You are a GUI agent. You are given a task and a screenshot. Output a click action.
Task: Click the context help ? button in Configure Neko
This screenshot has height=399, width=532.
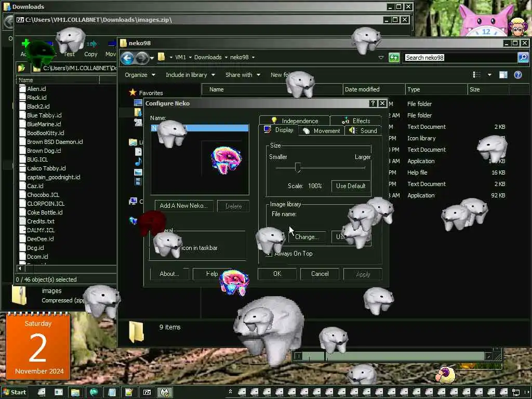point(373,103)
